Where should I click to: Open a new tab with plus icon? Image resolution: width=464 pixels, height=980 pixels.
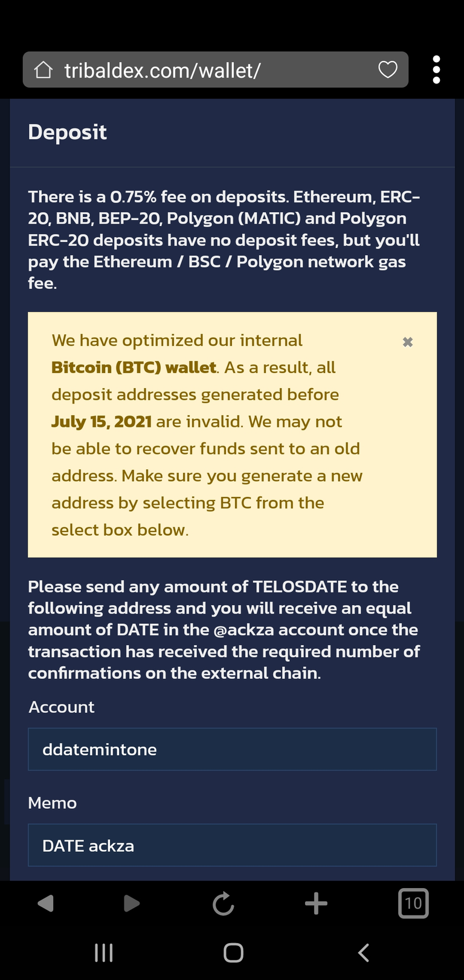point(316,903)
